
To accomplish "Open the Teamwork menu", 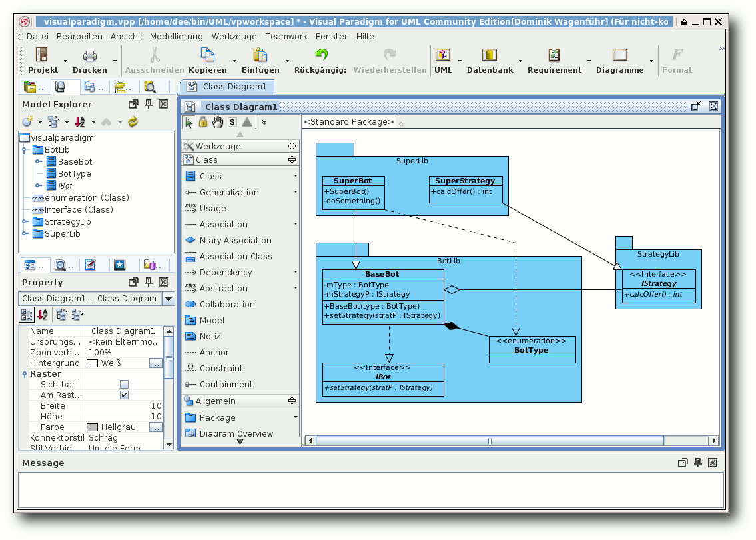I will click(x=286, y=37).
